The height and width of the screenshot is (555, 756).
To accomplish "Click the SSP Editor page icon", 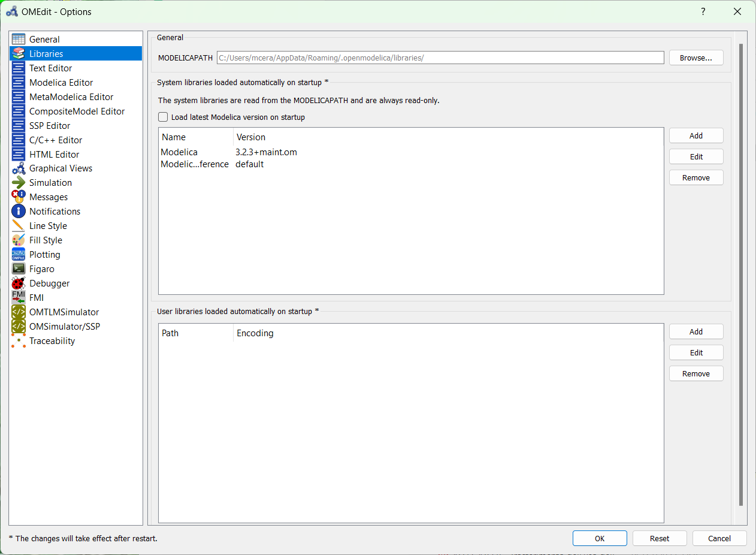I will pos(19,126).
